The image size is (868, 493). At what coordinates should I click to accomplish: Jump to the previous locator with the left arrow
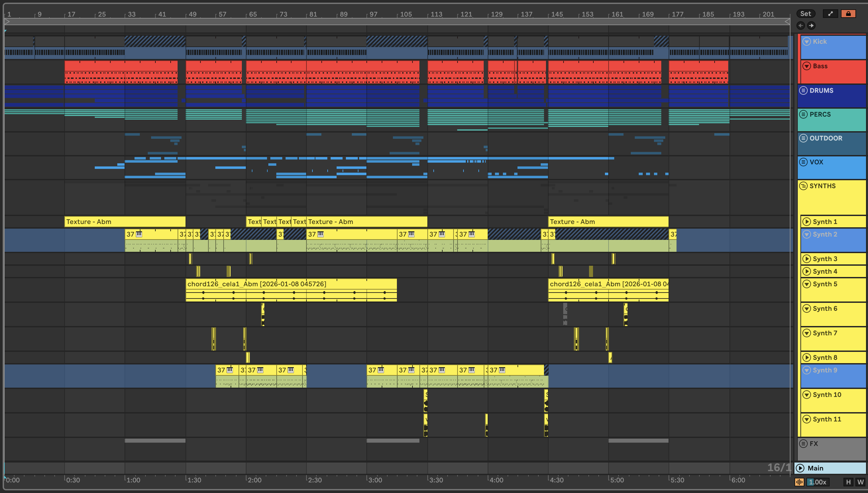pyautogui.click(x=801, y=26)
